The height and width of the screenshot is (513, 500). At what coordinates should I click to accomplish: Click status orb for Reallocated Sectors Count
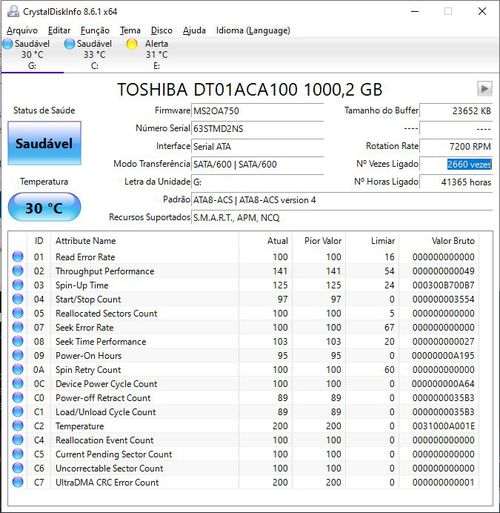(x=18, y=313)
